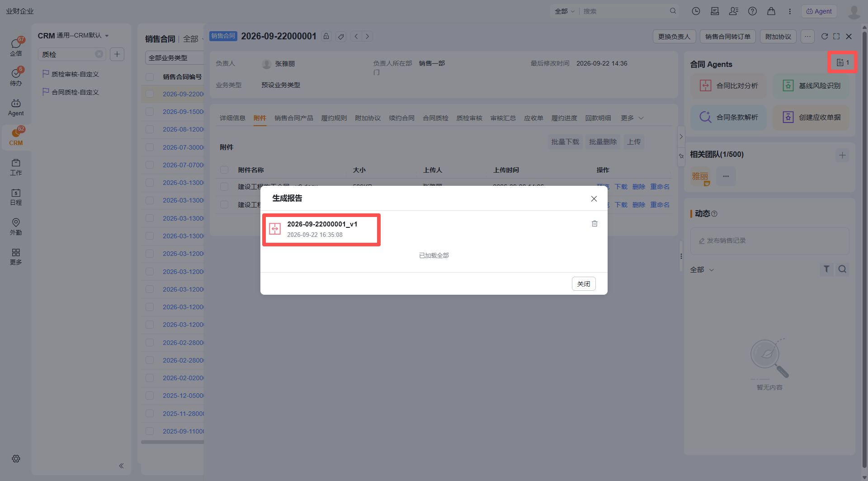Lock the contract record with lock icon
868x481 pixels.
pyautogui.click(x=326, y=36)
